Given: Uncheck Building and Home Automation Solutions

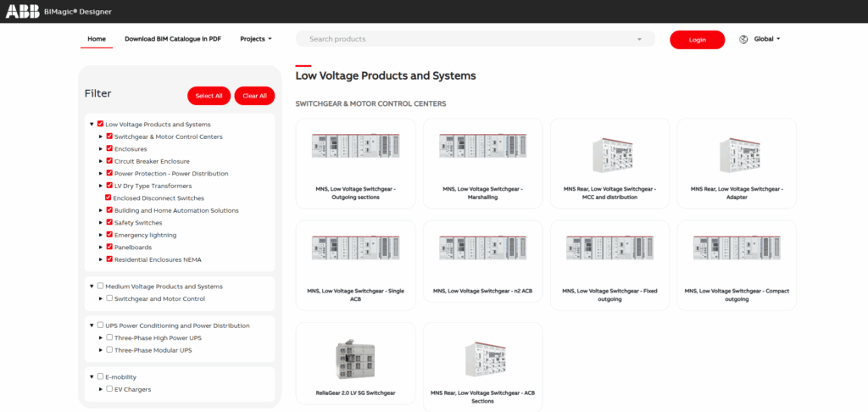Looking at the screenshot, I should click(x=109, y=210).
